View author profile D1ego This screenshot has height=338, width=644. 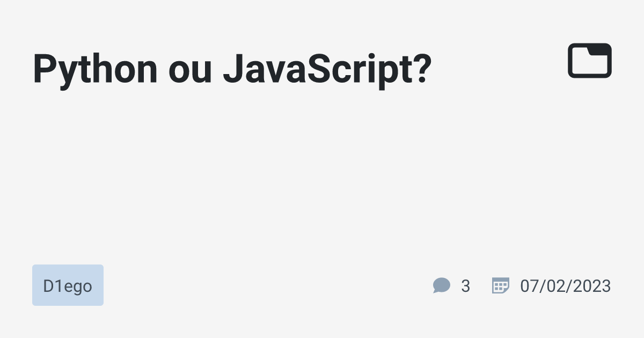click(x=68, y=285)
